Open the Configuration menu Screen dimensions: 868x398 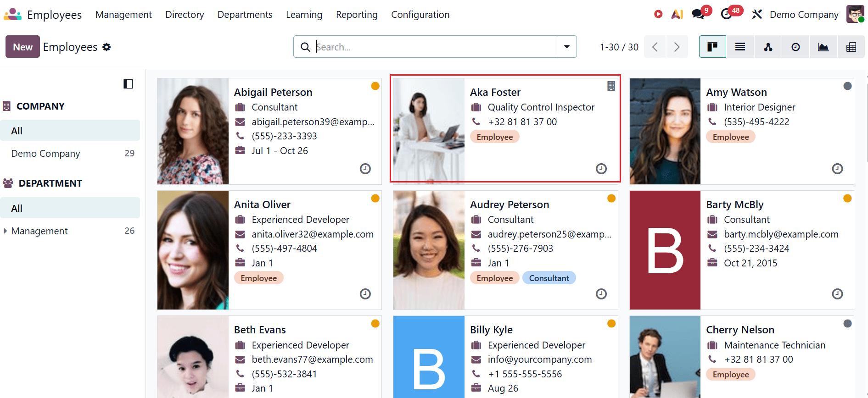click(420, 14)
